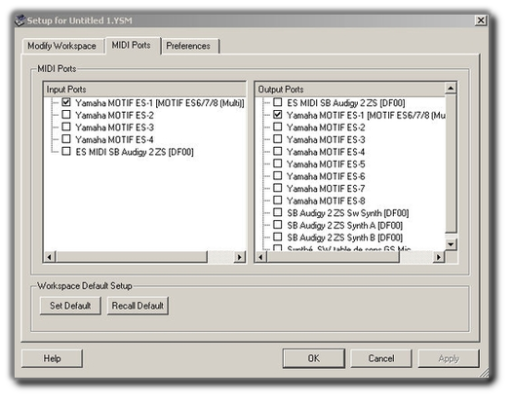Enable output port Yamaha MOTIF ES-6
The width and height of the screenshot is (512, 401).
[278, 176]
